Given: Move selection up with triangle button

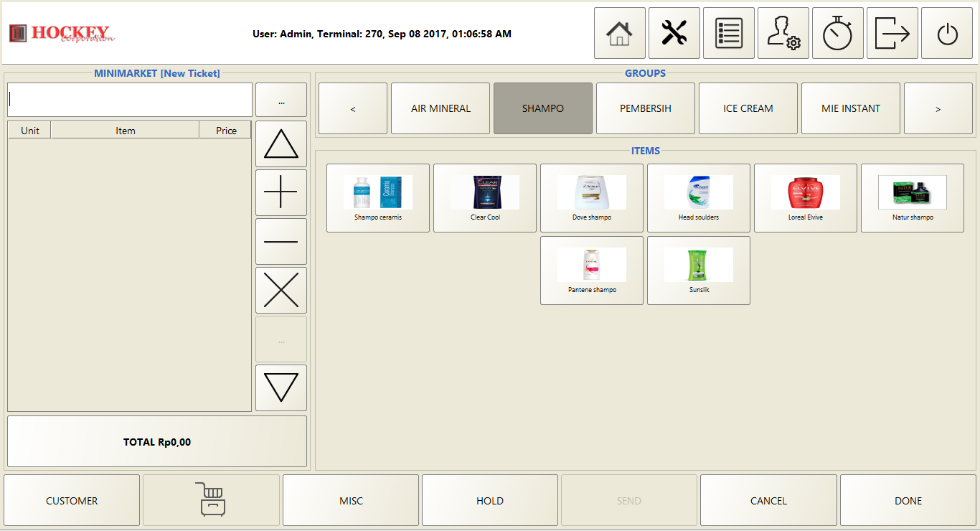Looking at the screenshot, I should (x=281, y=144).
